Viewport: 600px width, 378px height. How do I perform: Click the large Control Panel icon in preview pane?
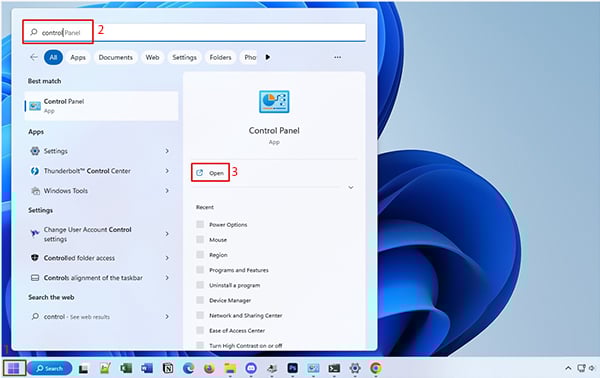click(274, 102)
